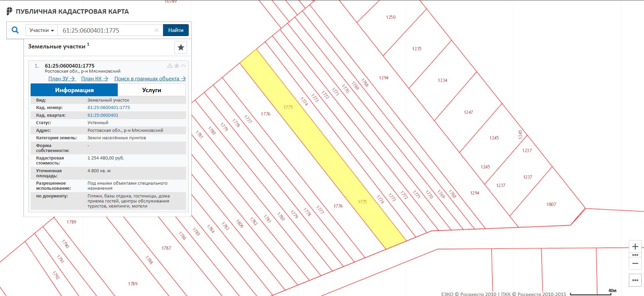644x296 pixels.
Task: Click the result title 61:25:0600401:1775
Action: 70,66
